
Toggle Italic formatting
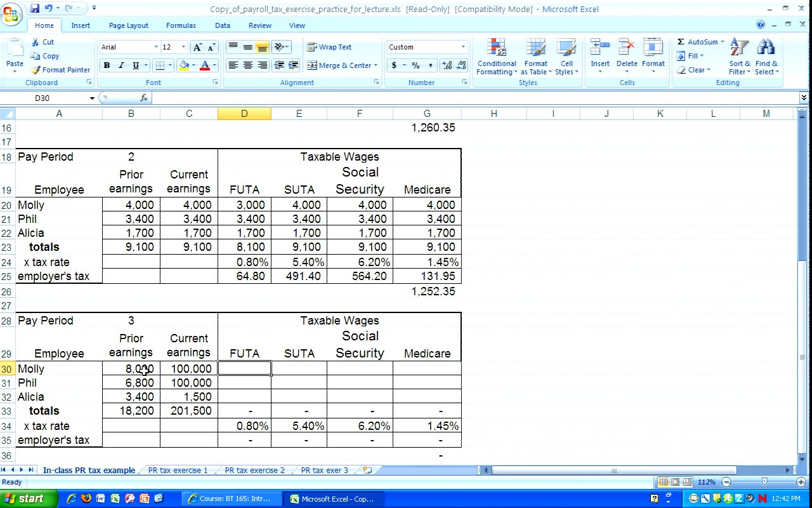tap(121, 65)
